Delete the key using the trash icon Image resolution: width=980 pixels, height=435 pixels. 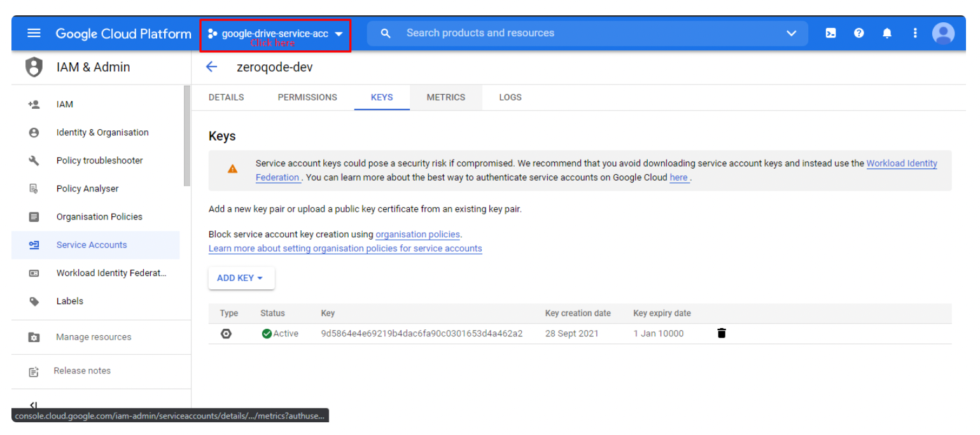pyautogui.click(x=722, y=333)
